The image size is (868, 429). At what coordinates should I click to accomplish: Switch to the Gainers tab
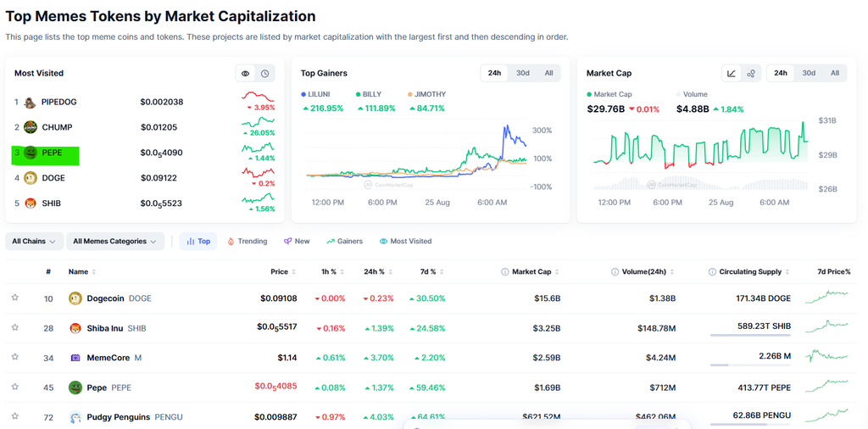pyautogui.click(x=345, y=242)
